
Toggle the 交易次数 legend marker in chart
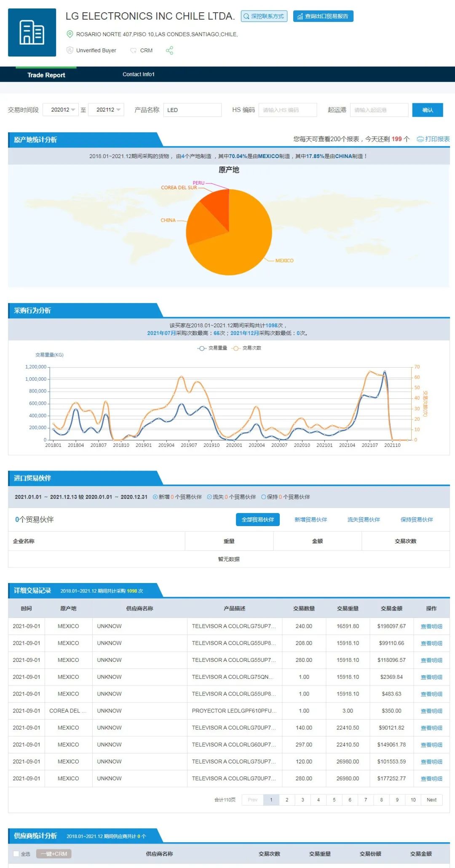point(236,348)
